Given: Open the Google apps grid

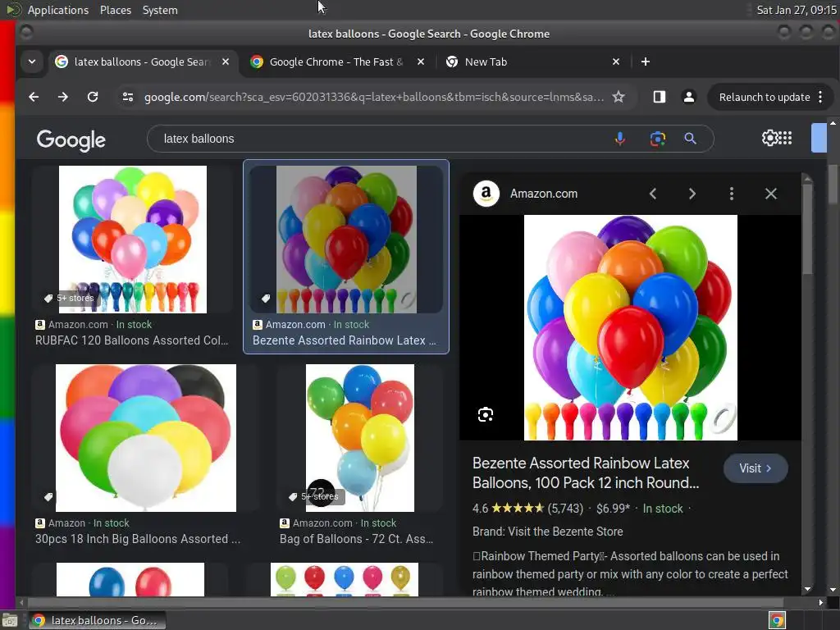Looking at the screenshot, I should click(x=785, y=138).
